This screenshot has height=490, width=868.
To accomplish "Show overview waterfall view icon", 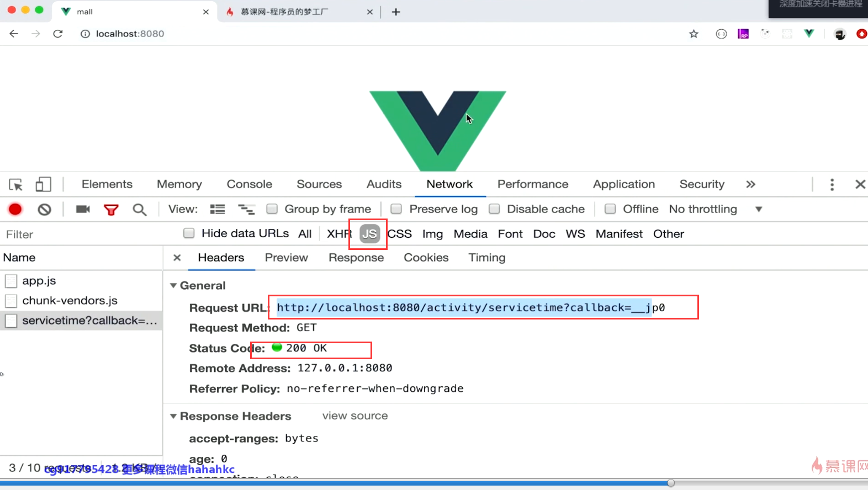I will click(246, 209).
